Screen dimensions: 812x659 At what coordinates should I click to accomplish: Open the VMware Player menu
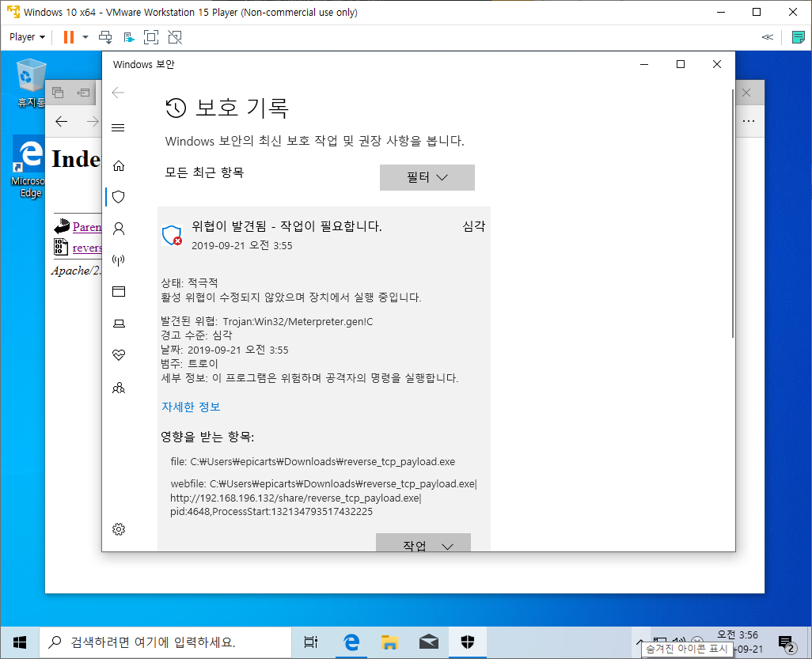coord(27,37)
